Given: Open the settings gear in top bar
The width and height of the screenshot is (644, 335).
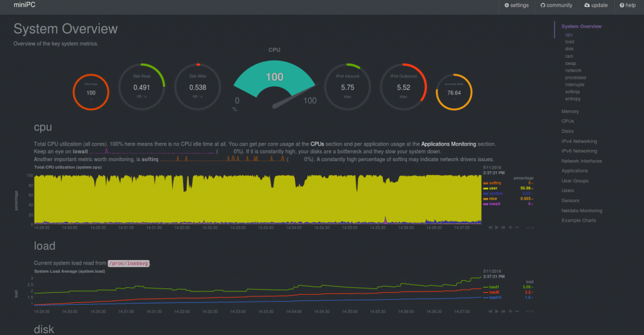Looking at the screenshot, I should [507, 5].
